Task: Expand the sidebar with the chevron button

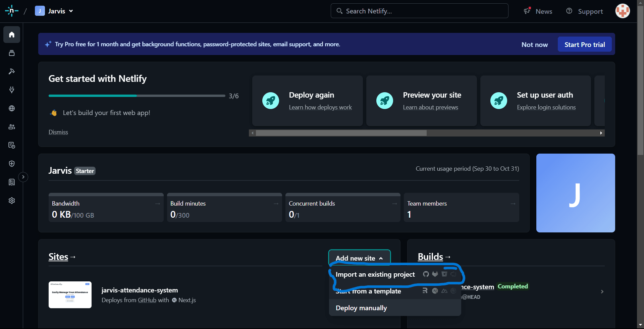Action: [23, 177]
